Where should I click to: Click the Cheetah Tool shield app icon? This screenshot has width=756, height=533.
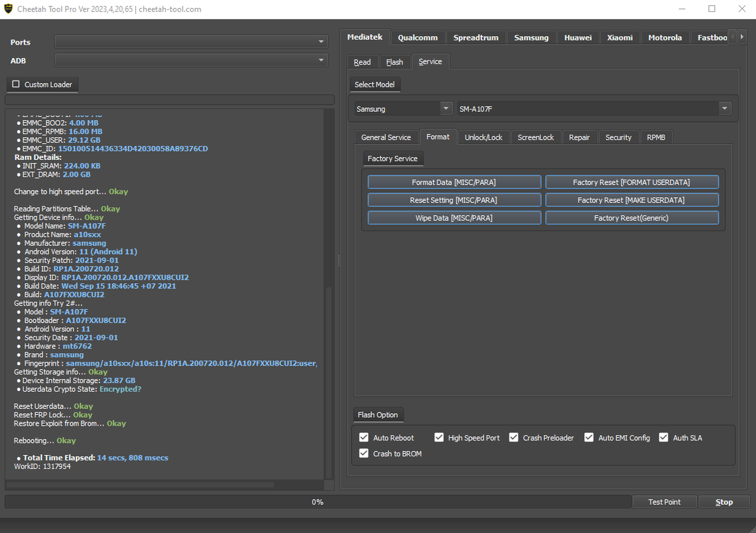8,9
